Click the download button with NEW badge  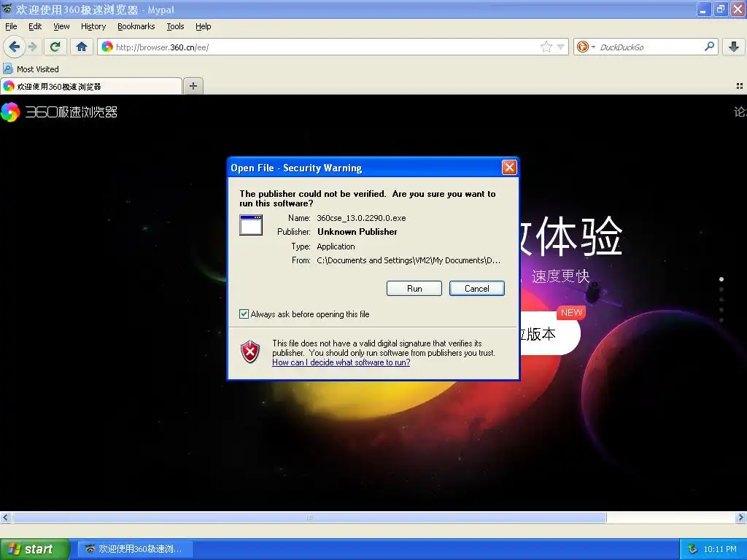(x=549, y=333)
